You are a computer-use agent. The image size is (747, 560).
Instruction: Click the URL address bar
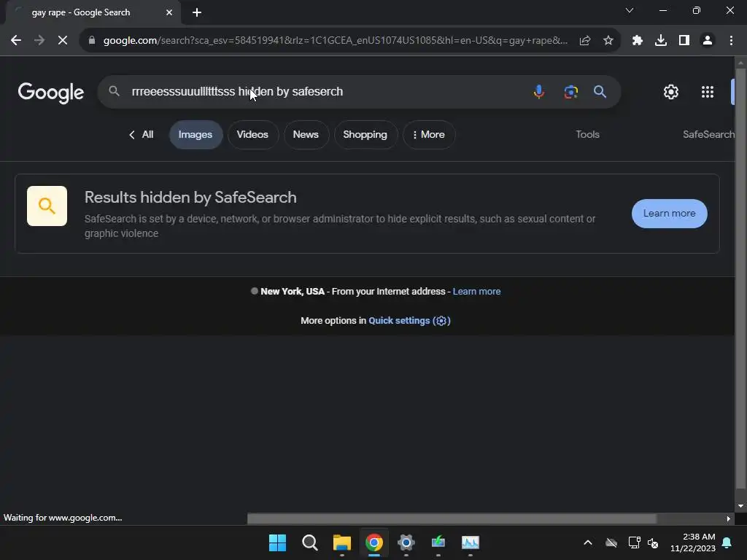coord(335,41)
